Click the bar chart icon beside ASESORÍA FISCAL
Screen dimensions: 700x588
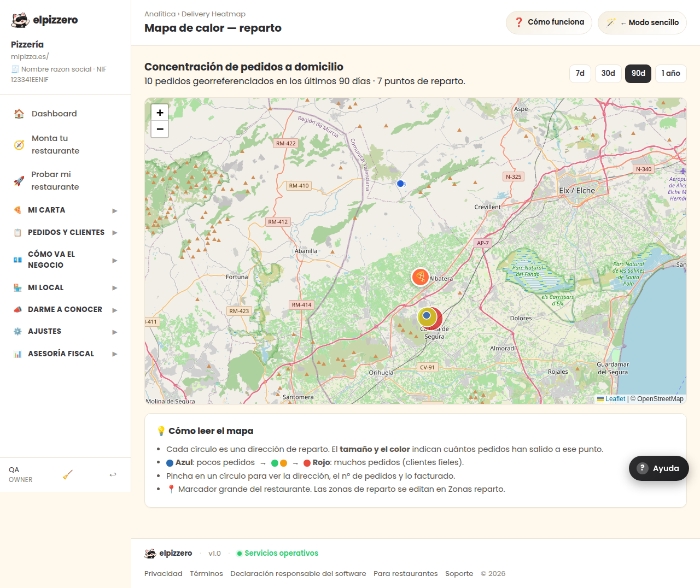(17, 354)
